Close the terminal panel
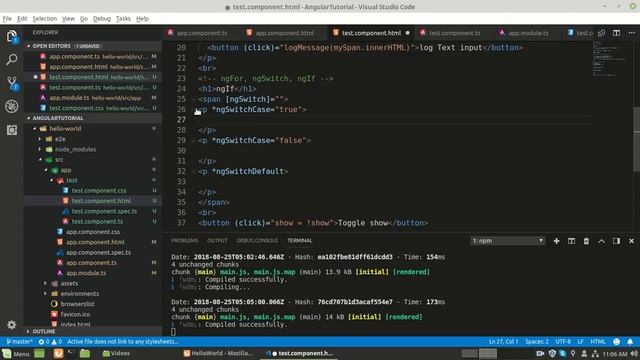The height and width of the screenshot is (360, 640). [x=631, y=241]
